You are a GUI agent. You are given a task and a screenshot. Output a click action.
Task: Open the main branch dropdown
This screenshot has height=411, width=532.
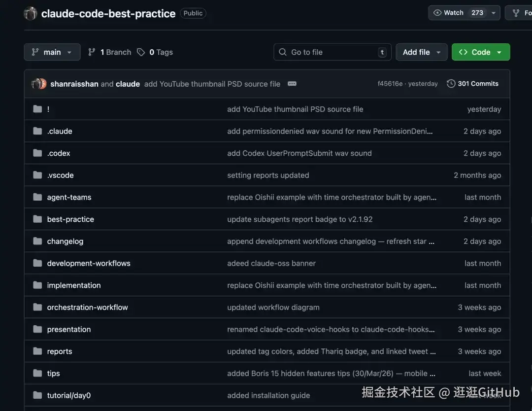[52, 52]
